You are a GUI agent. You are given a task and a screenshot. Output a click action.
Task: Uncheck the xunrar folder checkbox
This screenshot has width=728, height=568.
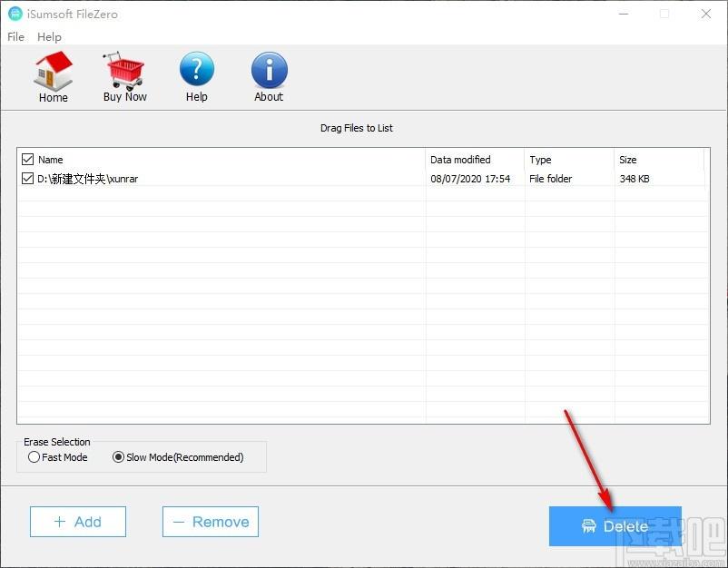point(27,179)
